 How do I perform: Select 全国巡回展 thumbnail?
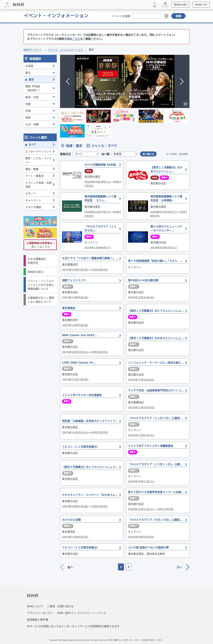151,116
